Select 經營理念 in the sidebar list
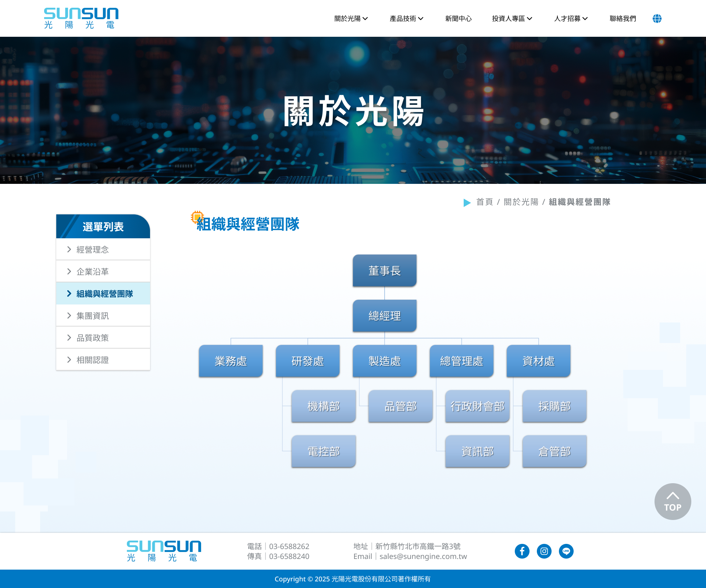This screenshot has width=706, height=588. 93,250
